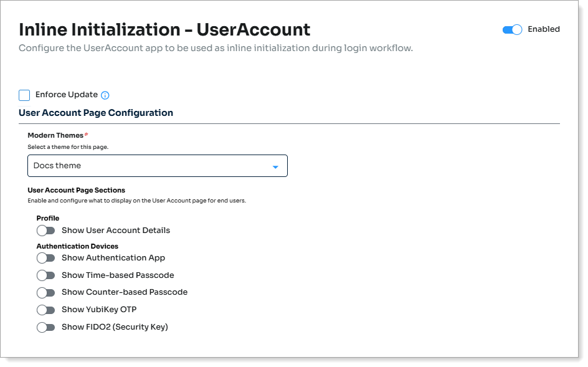This screenshot has width=588, height=367.
Task: Click the Show YubiKey OTP label
Action: 98,310
